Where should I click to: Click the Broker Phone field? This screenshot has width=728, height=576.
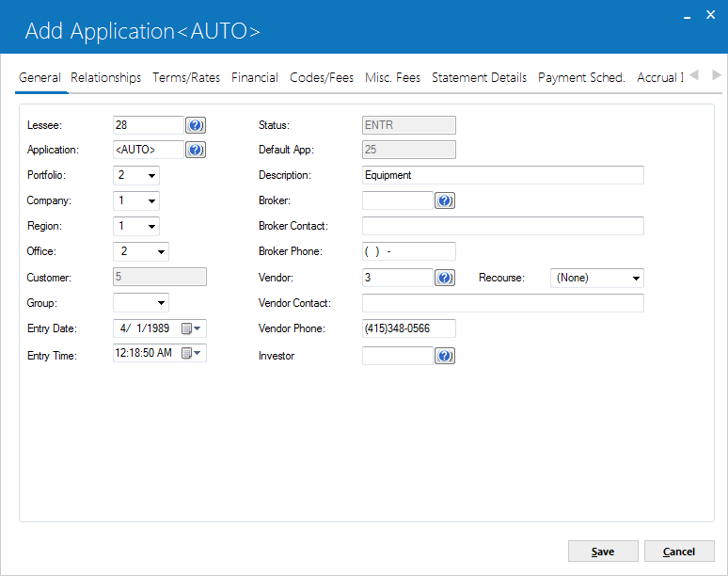409,251
